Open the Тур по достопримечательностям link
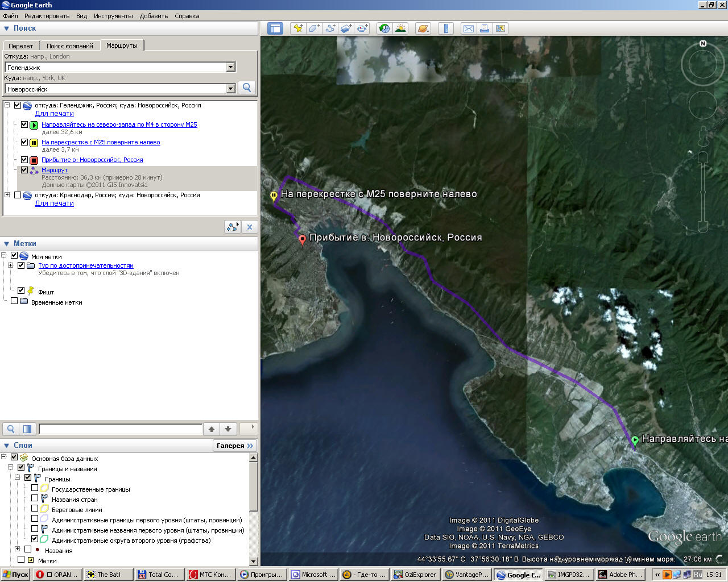This screenshot has width=728, height=582. [86, 265]
